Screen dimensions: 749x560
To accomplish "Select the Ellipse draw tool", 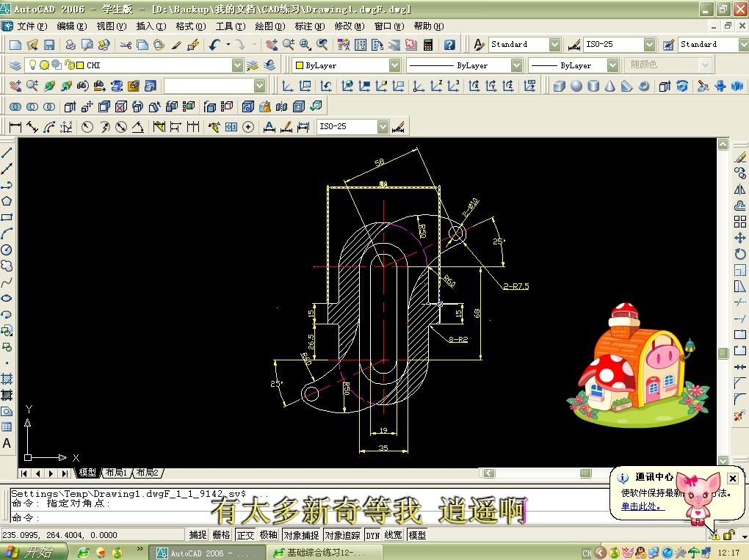I will (x=7, y=299).
